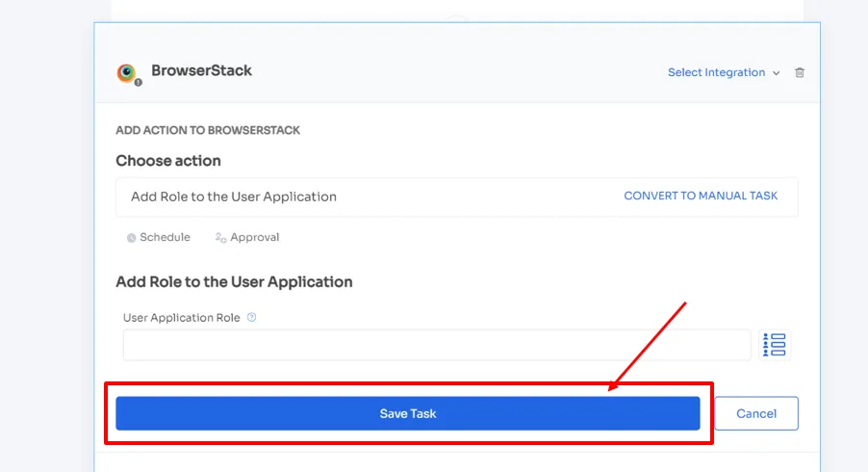
Task: Cancel the task editing
Action: (756, 413)
